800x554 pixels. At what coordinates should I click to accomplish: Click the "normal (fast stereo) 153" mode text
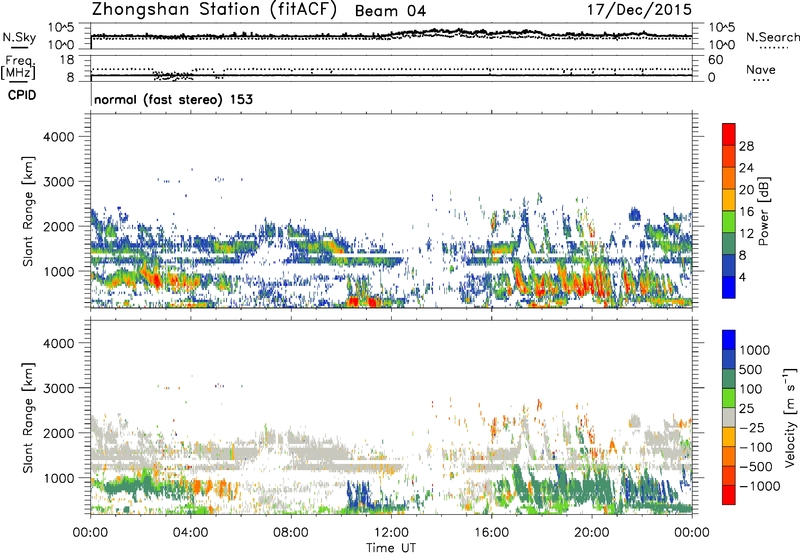point(173,99)
